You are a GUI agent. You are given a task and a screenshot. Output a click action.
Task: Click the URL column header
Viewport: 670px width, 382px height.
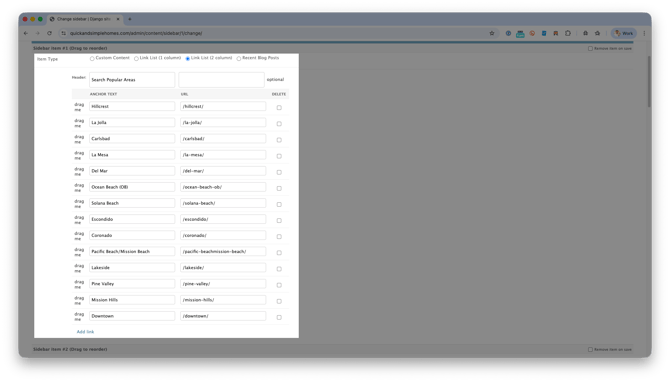[184, 94]
